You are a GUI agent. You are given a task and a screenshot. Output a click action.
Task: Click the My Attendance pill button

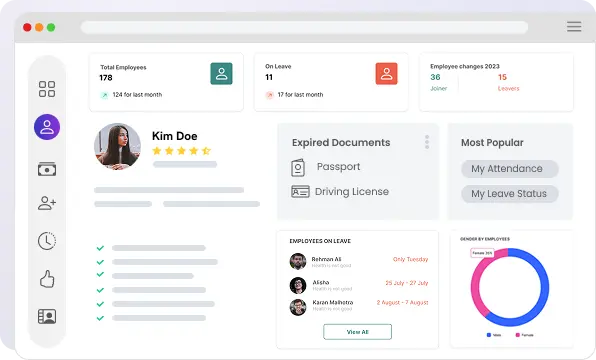click(510, 169)
